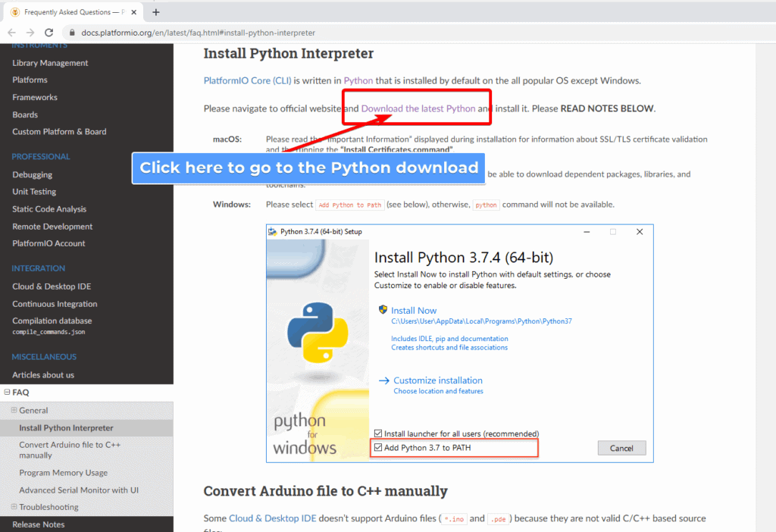
Task: Follow Cloud & Desktop IDE link in text
Action: pos(272,518)
